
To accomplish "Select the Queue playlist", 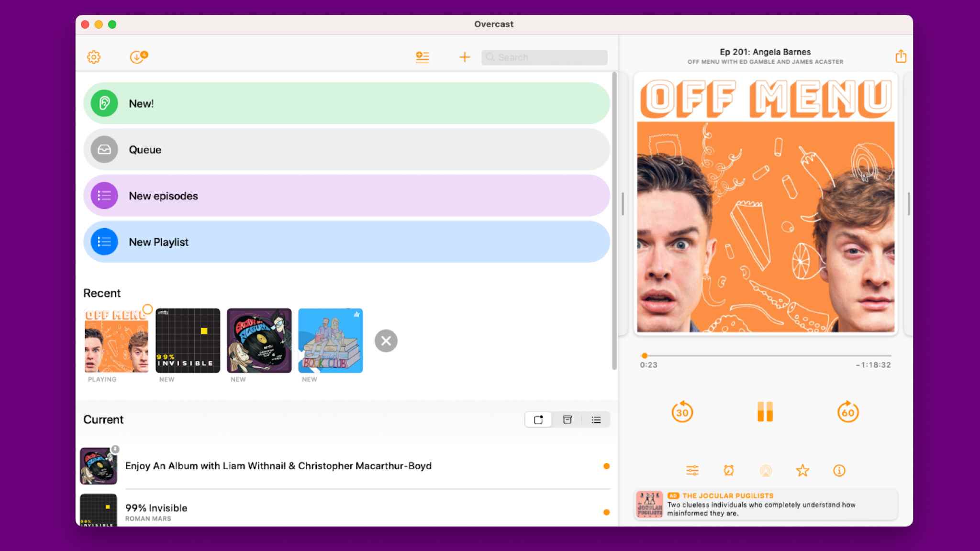I will [345, 149].
